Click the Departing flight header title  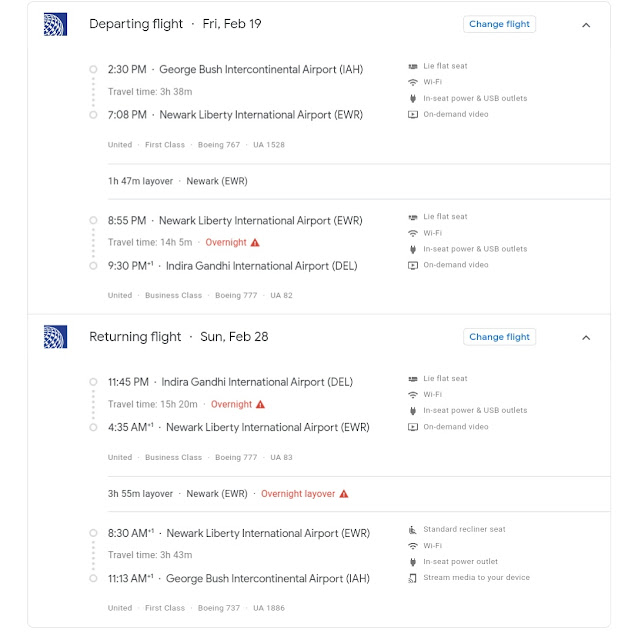coord(136,24)
